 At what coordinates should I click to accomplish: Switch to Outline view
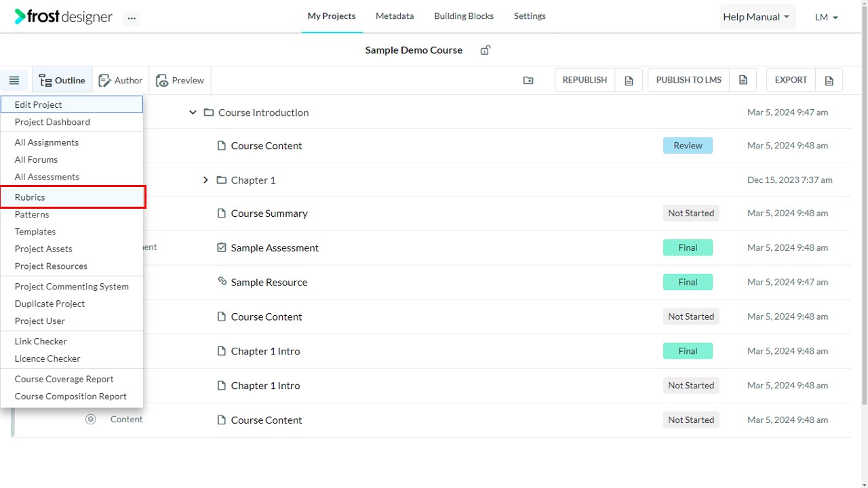62,81
